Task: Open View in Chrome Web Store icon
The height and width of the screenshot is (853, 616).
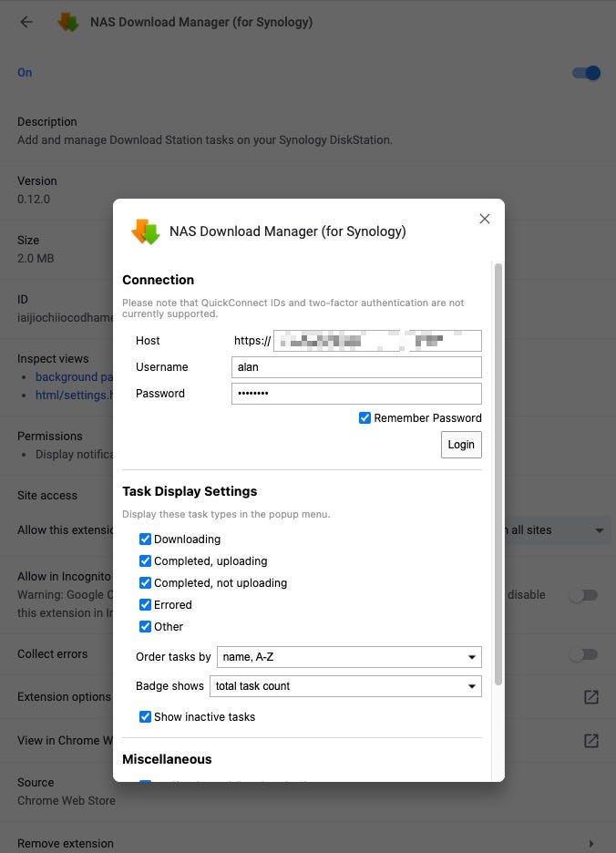Action: pyautogui.click(x=591, y=740)
